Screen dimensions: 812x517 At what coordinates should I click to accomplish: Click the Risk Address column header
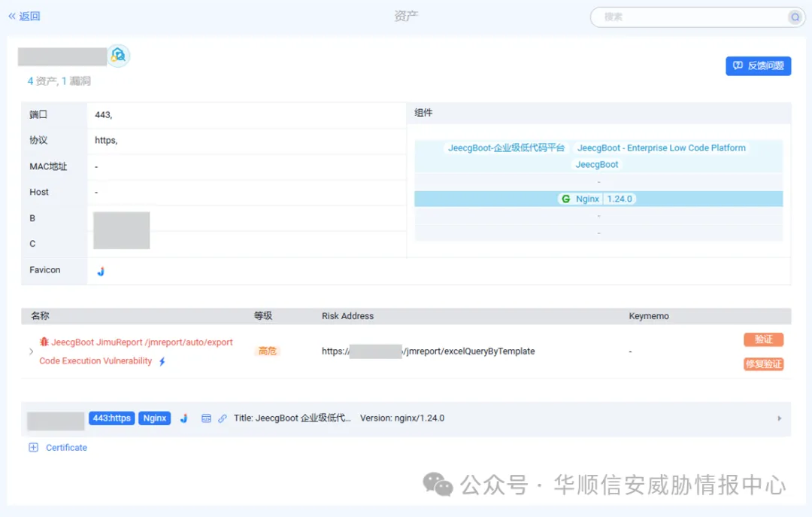347,316
